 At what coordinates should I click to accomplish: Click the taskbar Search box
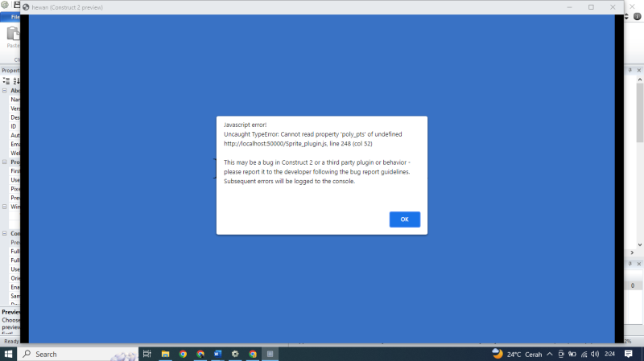click(78, 354)
